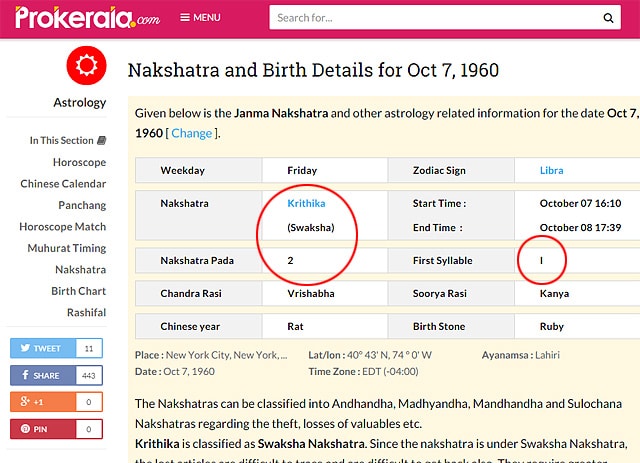Open Birth Chart sidebar link

(x=78, y=291)
